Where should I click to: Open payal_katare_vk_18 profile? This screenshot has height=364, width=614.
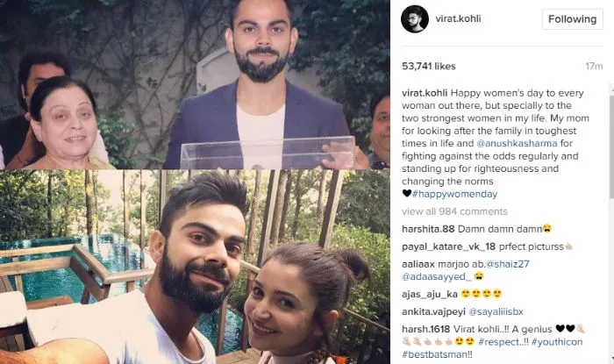point(449,247)
